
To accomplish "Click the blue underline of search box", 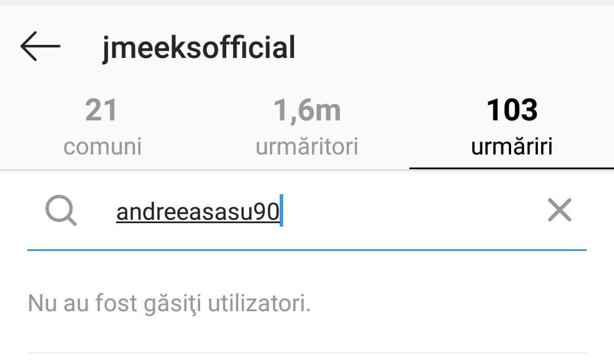I will pyautogui.click(x=307, y=250).
